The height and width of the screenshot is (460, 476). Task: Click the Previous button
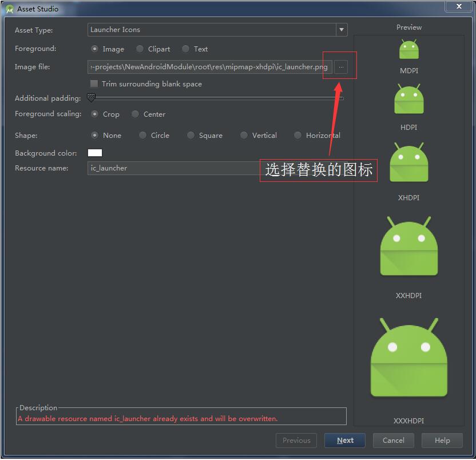click(296, 441)
